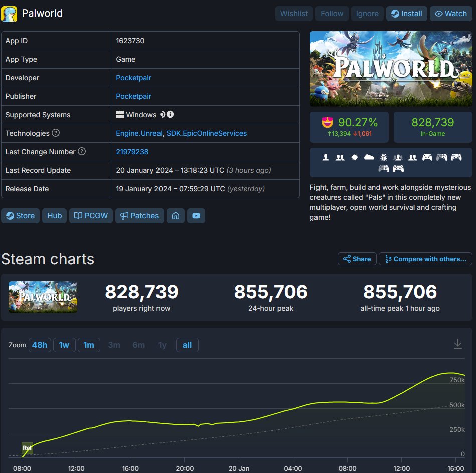The width and height of the screenshot is (476, 473).
Task: Click Compare with others button
Action: [x=426, y=259]
